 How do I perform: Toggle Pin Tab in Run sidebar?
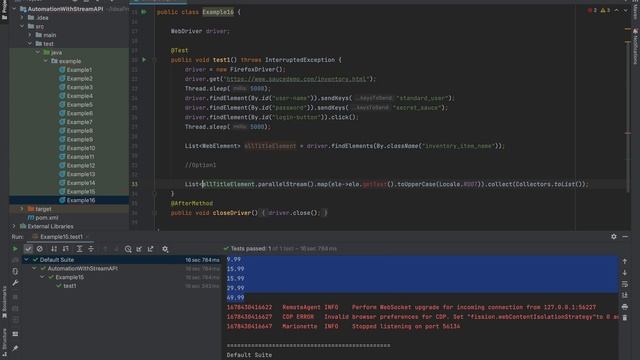[x=15, y=348]
